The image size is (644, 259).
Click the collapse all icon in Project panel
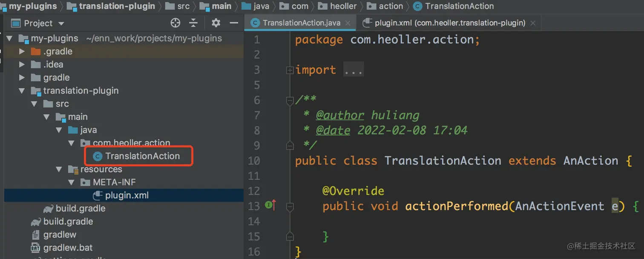193,23
